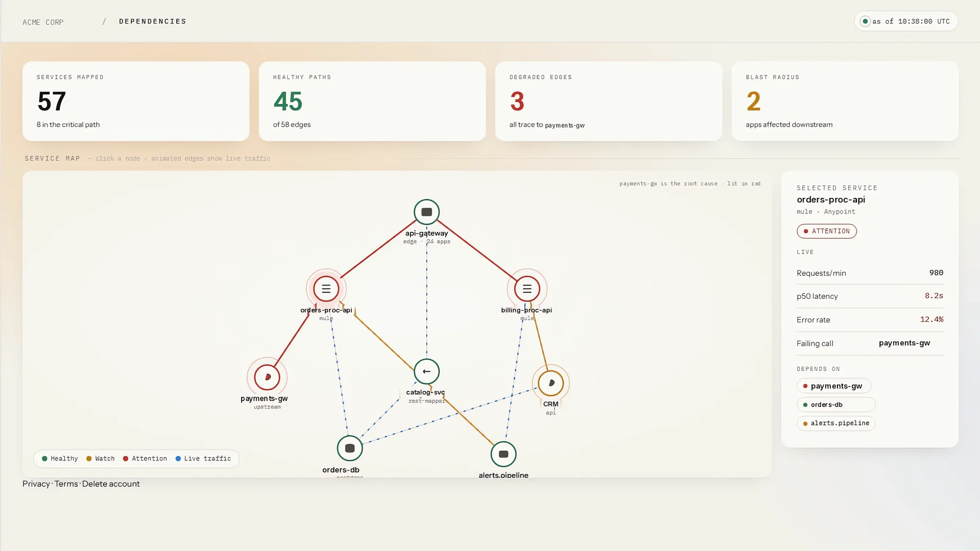Click '8 in the critical path' text
This screenshot has height=551, width=980.
tap(68, 125)
